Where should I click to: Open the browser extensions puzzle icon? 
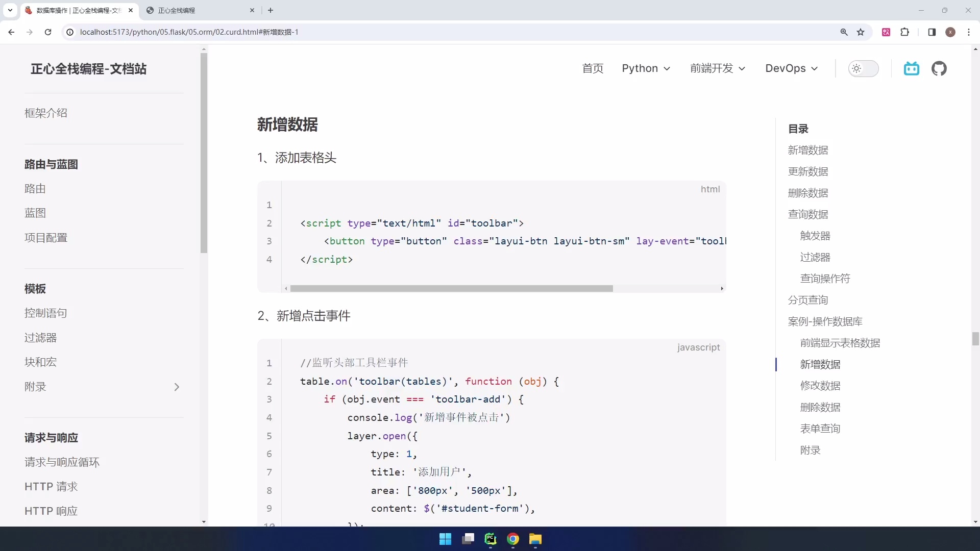point(905,32)
